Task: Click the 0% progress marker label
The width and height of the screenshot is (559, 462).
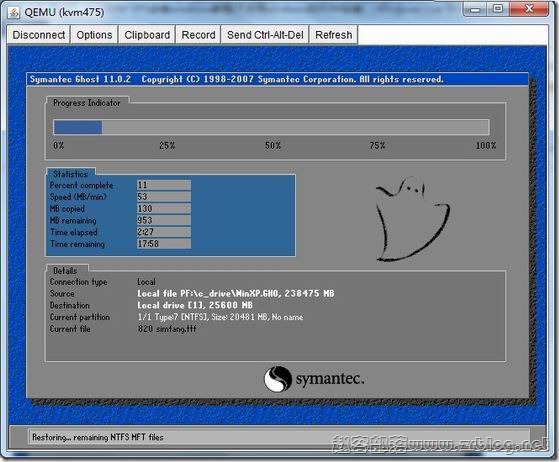Action: coord(58,145)
